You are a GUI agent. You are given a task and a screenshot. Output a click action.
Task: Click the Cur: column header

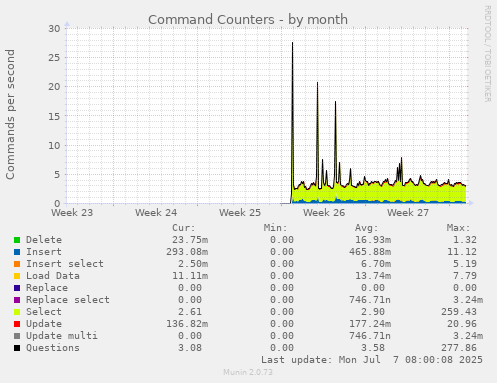[184, 228]
